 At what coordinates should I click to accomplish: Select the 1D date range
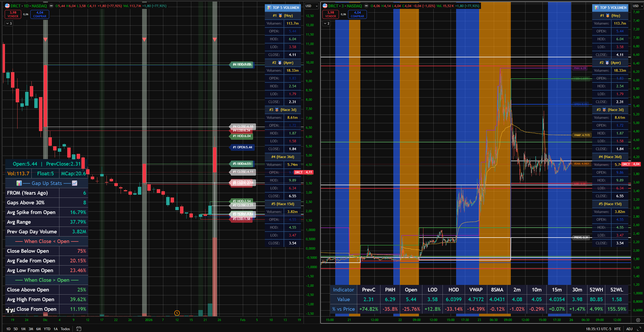coord(8,329)
